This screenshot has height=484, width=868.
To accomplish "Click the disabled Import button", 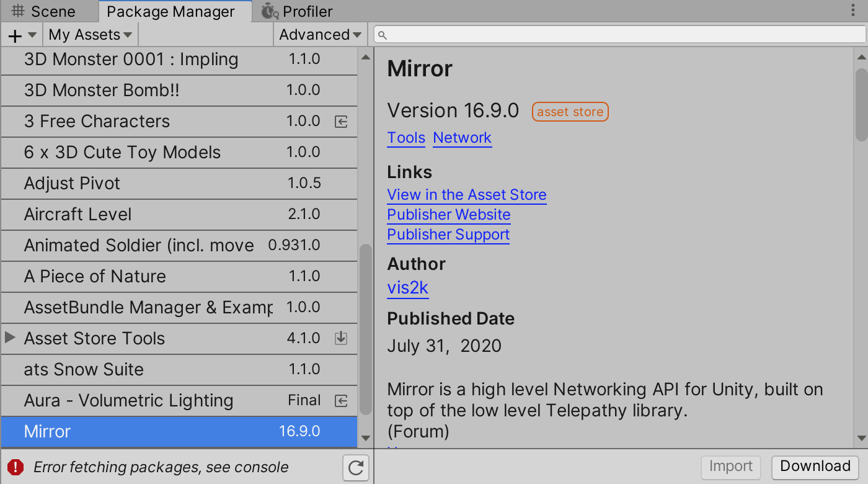I will pyautogui.click(x=731, y=466).
